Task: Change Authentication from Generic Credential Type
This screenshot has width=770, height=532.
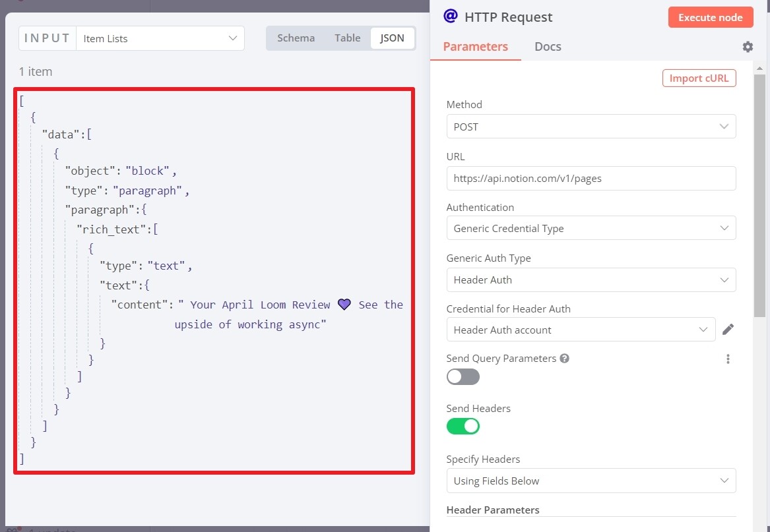Action: 591,228
